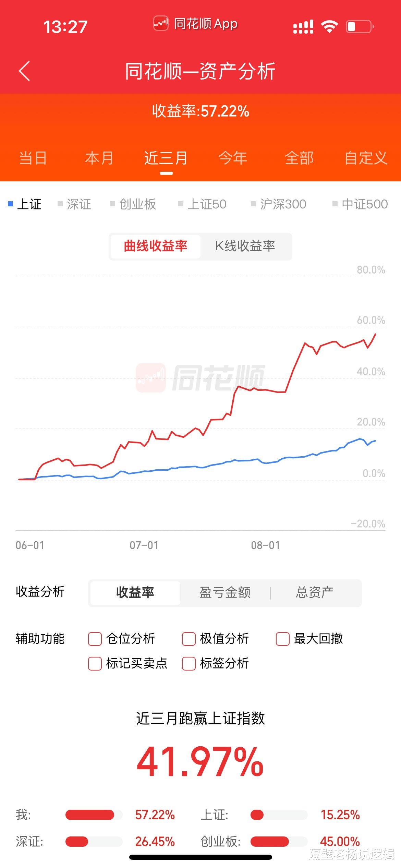Viewport: 401px width, 868px height.
Task: Open the 自定义 time range tab
Action: [366, 158]
